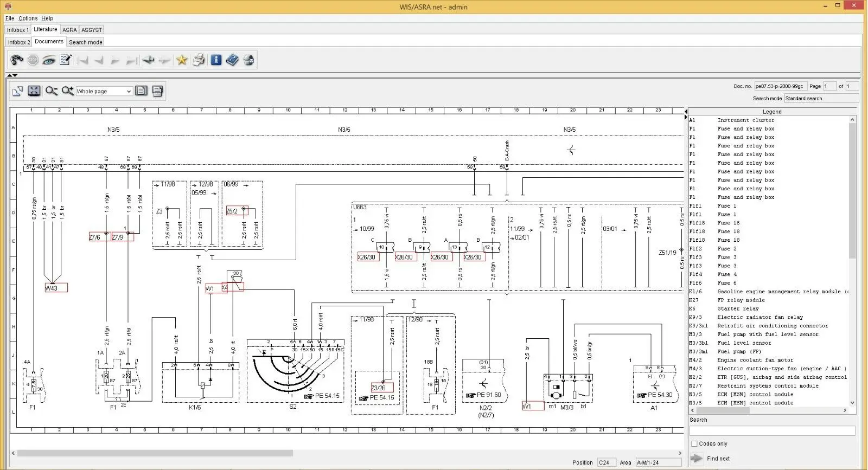
Task: Click the binoculars search icon
Action: coord(17,60)
